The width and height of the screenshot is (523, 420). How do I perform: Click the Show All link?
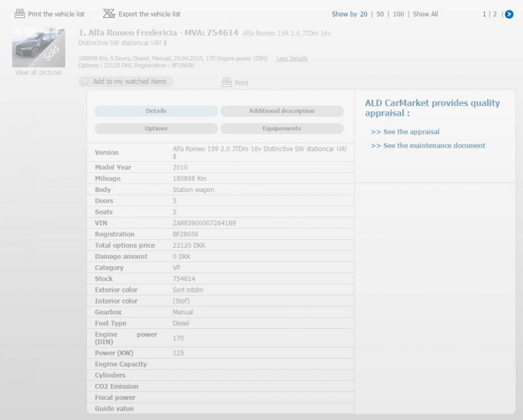click(425, 14)
